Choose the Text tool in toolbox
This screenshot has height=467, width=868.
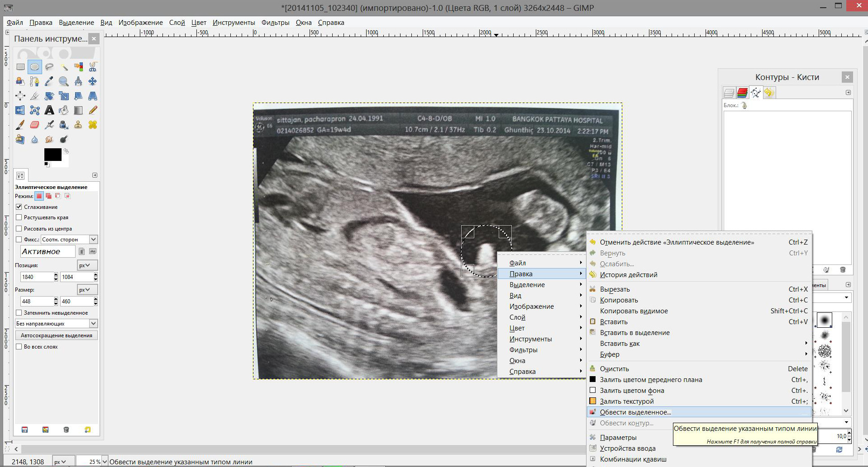click(49, 110)
